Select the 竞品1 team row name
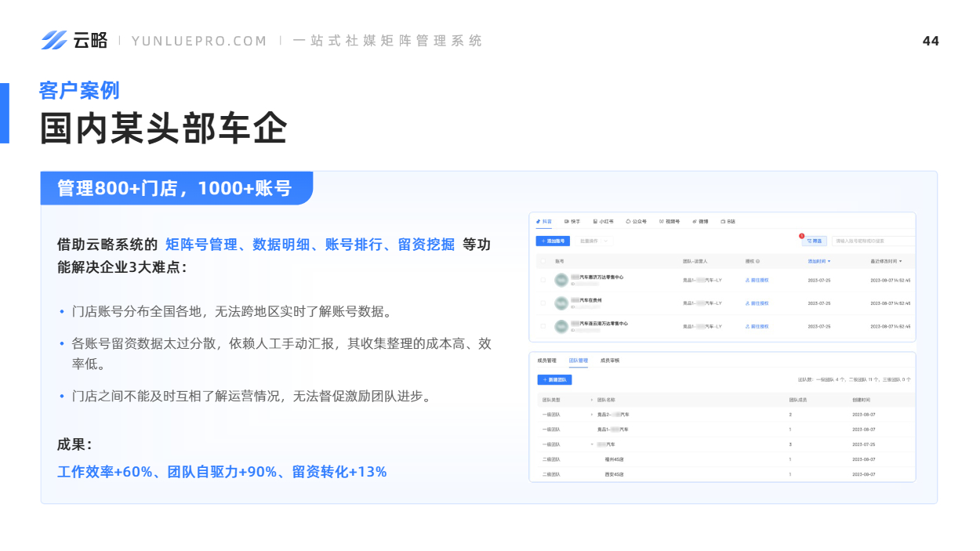 click(x=613, y=430)
